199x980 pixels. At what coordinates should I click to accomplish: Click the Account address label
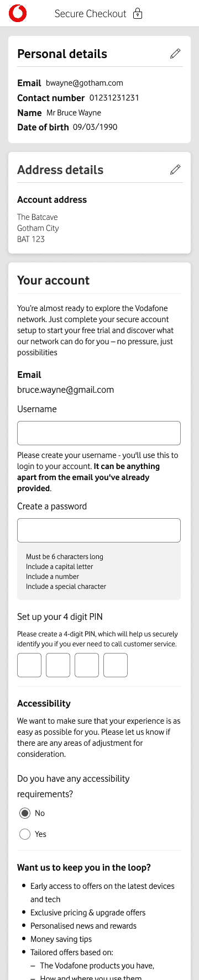52,199
